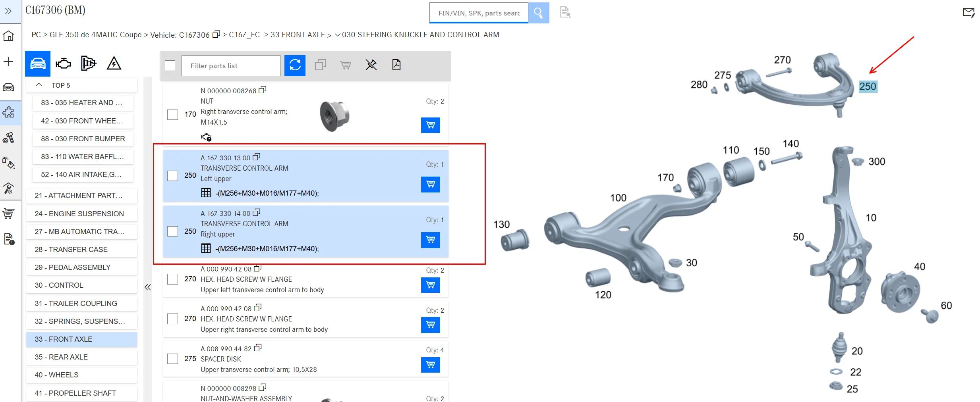The height and width of the screenshot is (402, 980).
Task: Click the magnifier search button
Action: [x=538, y=13]
